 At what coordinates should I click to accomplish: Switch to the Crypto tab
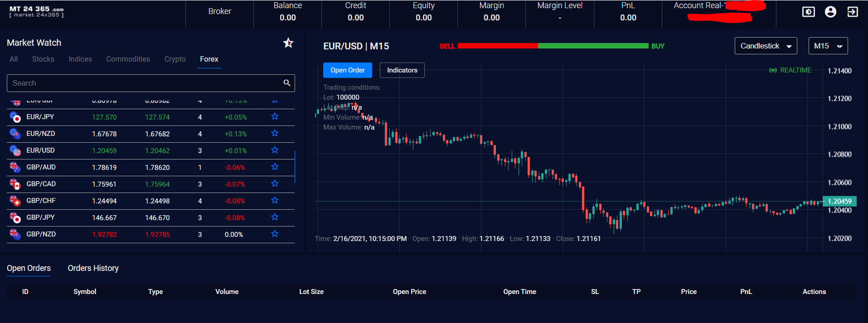click(x=175, y=59)
